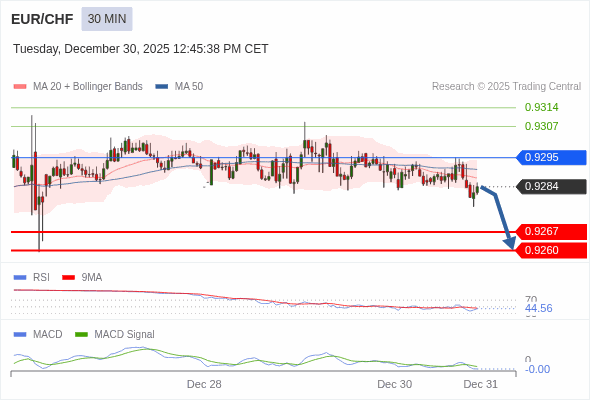Click the 'Dec 31' date axis label
Screen dimensions: 590x400
[x=481, y=384]
